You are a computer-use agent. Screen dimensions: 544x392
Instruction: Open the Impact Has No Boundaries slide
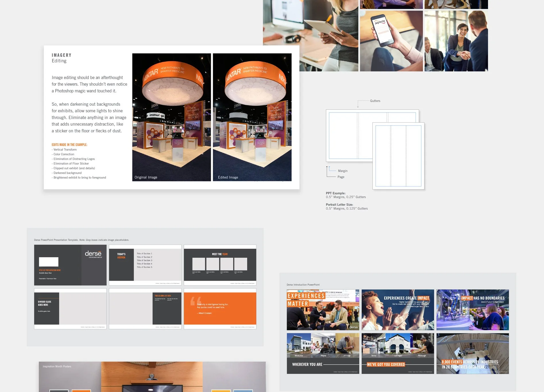[473, 310]
